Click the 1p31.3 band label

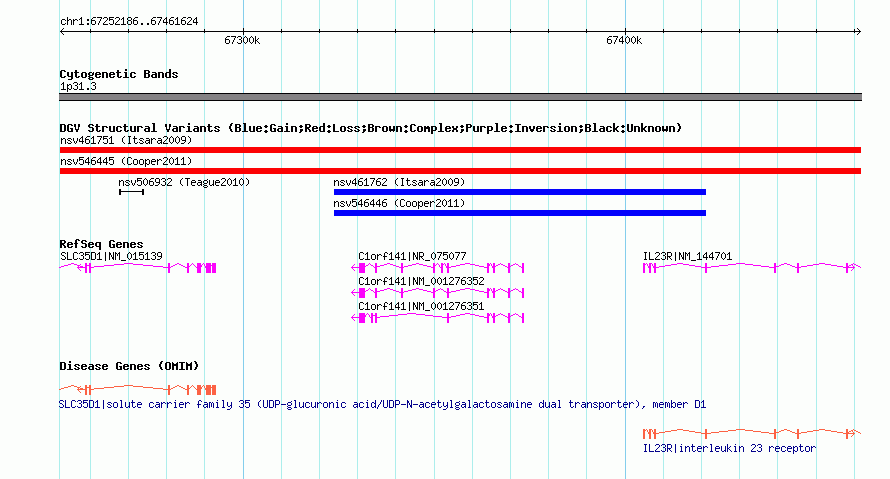(x=78, y=86)
